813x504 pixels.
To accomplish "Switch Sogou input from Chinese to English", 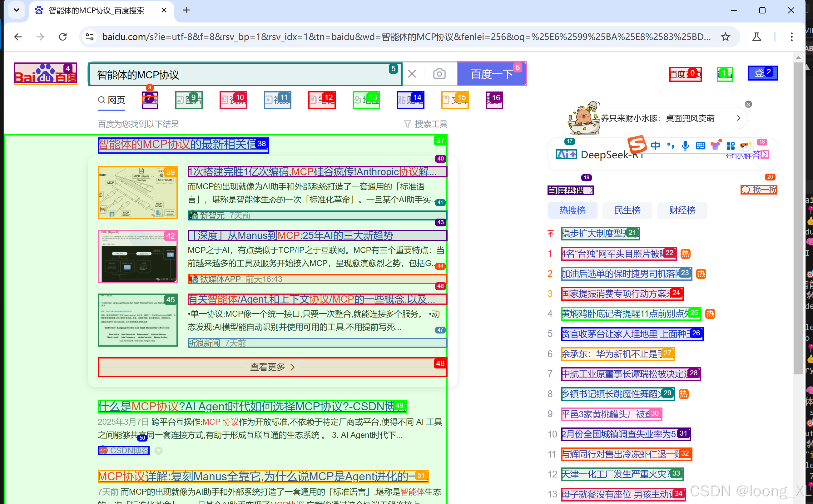I will (655, 145).
